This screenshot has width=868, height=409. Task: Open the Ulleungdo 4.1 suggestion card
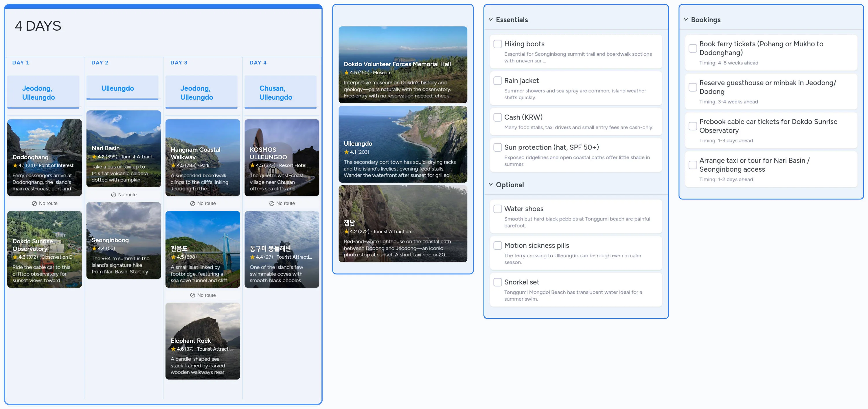[x=403, y=145]
